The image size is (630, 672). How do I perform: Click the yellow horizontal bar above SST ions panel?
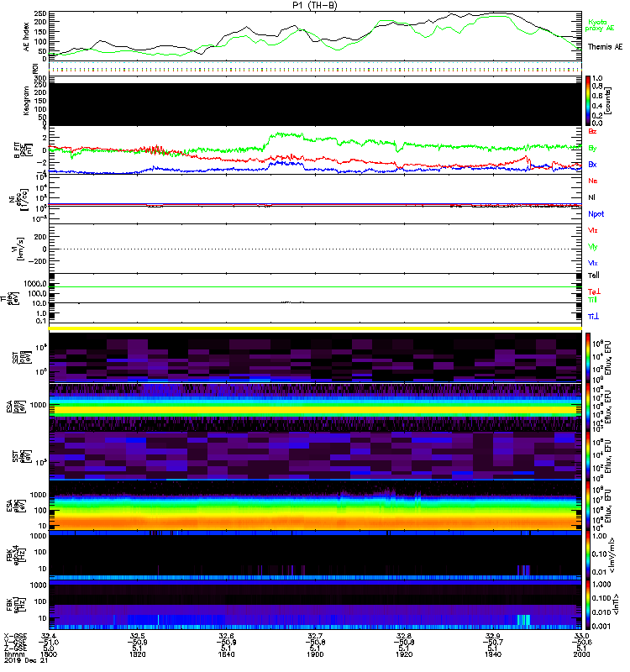(315, 328)
